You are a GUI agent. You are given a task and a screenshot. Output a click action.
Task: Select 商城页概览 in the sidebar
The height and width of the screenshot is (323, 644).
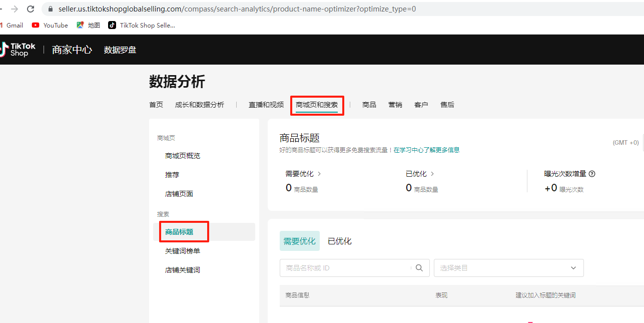(x=183, y=156)
